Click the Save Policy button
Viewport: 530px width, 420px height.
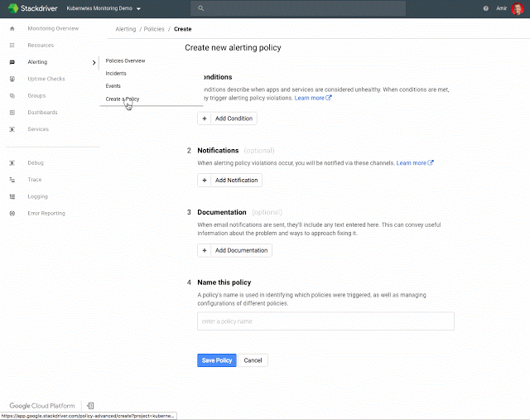click(217, 360)
